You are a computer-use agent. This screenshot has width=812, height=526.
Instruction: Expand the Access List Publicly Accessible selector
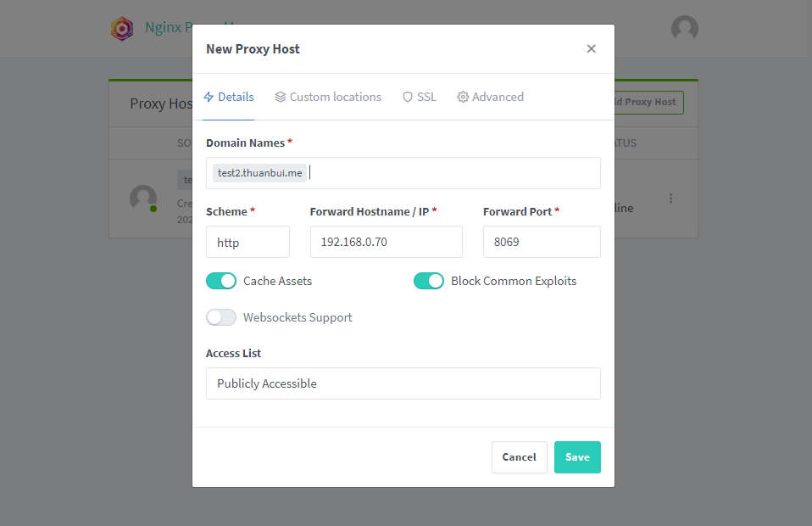(x=403, y=383)
